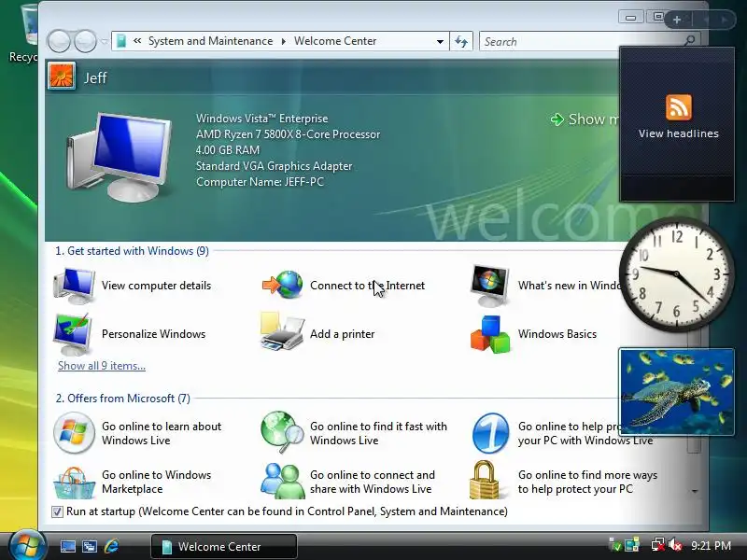Click the find it fast magnifier globe icon
Image resolution: width=747 pixels, height=560 pixels.
click(282, 432)
